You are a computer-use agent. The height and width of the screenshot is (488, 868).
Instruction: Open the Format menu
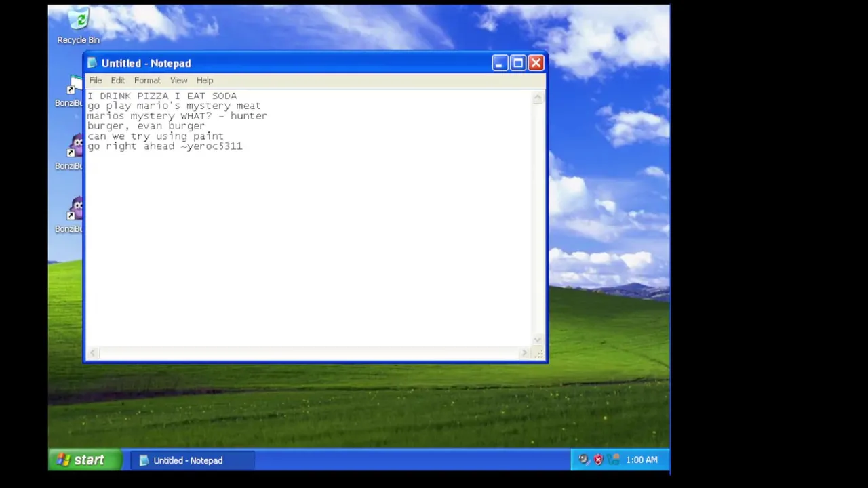pyautogui.click(x=147, y=80)
